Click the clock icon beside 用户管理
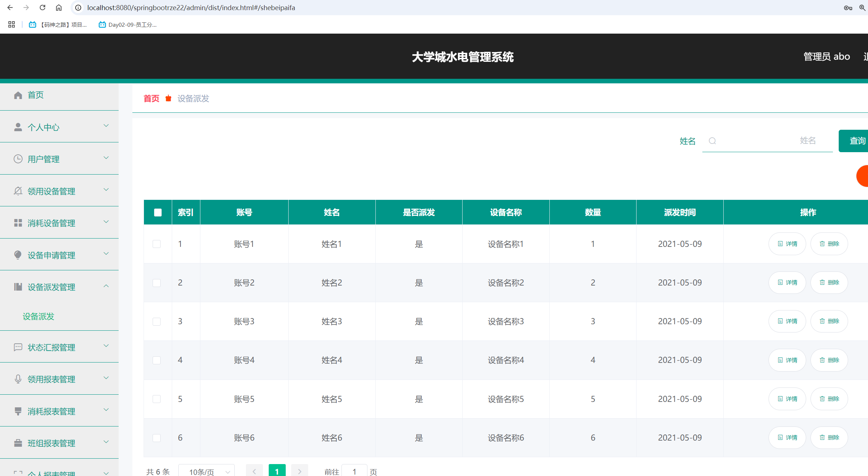868x476 pixels. 18,159
